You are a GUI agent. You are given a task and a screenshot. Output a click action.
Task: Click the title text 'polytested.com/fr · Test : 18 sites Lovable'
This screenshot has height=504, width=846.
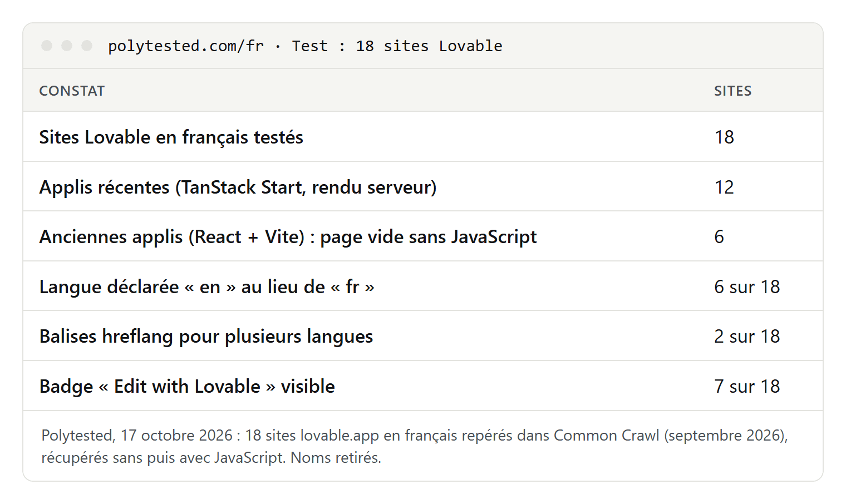click(x=305, y=46)
